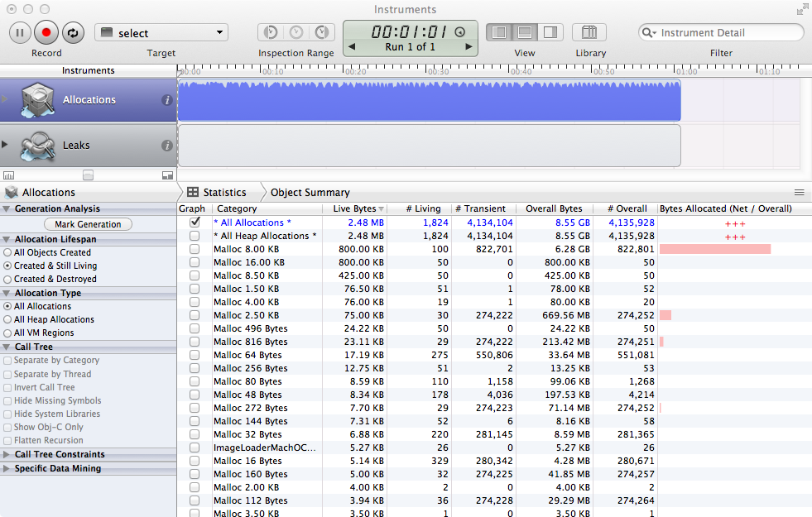Set inspection range end marker
Viewport: 812px width, 517px height.
(322, 32)
